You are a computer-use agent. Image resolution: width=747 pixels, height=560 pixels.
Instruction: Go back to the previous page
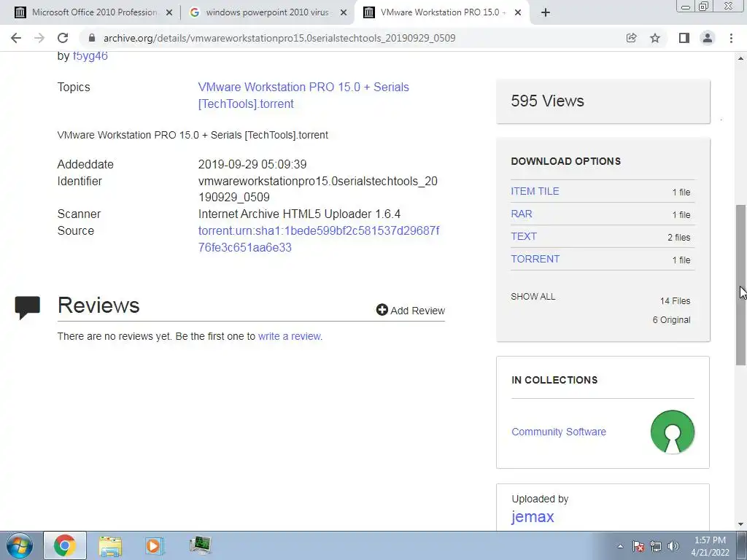pyautogui.click(x=16, y=38)
